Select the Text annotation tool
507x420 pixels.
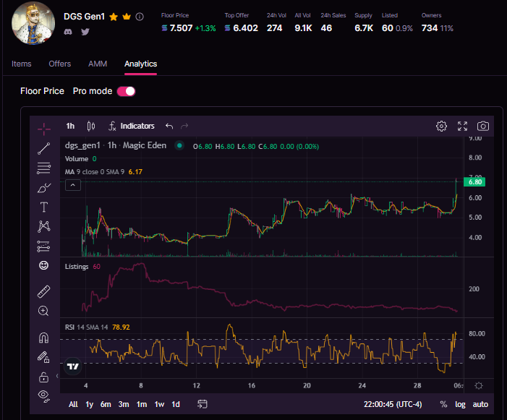pos(44,207)
